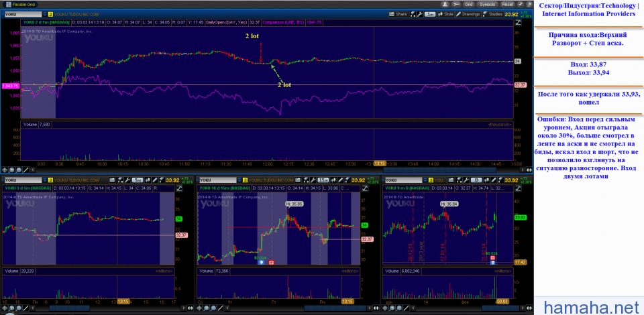Click the Hi: 36.84 label on daily chart
The image size is (644, 315).
point(449,203)
